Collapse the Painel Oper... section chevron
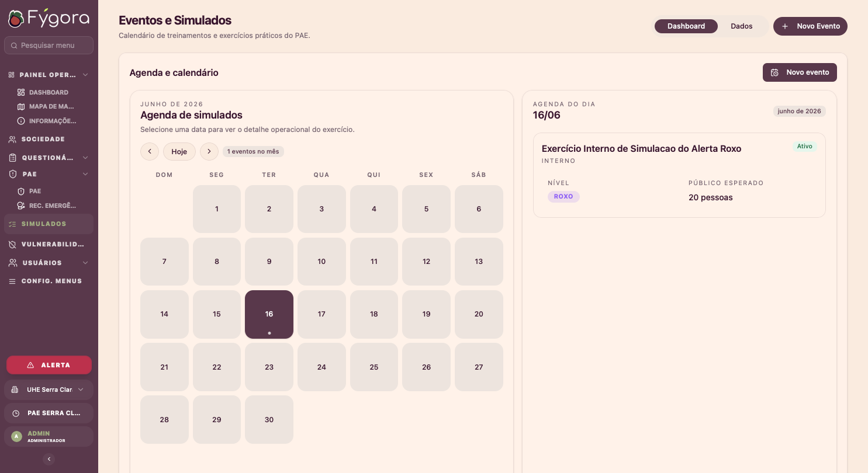This screenshot has width=868, height=473. coord(85,75)
